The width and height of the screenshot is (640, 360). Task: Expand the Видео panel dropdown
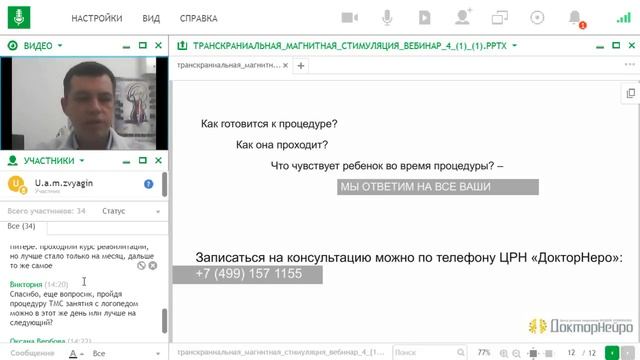60,45
